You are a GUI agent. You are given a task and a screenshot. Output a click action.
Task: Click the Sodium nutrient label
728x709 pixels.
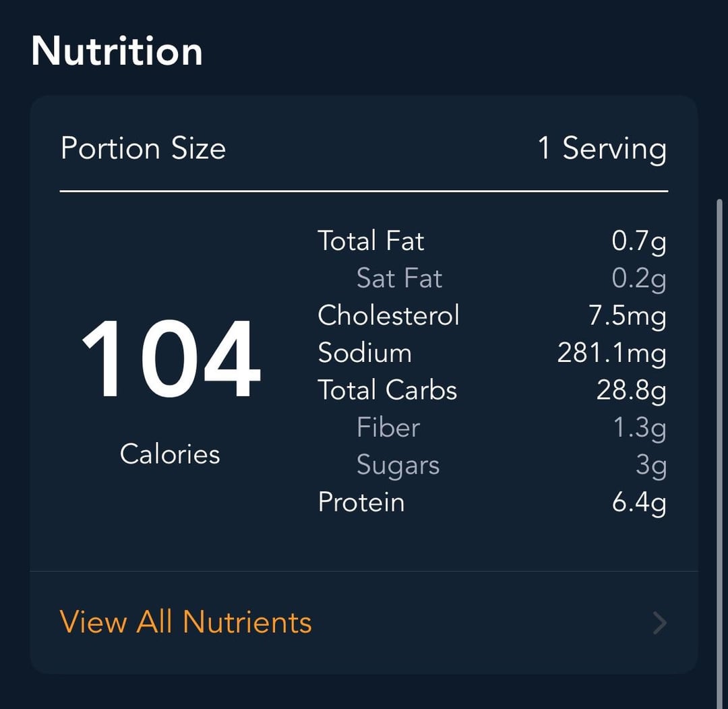[x=365, y=353]
